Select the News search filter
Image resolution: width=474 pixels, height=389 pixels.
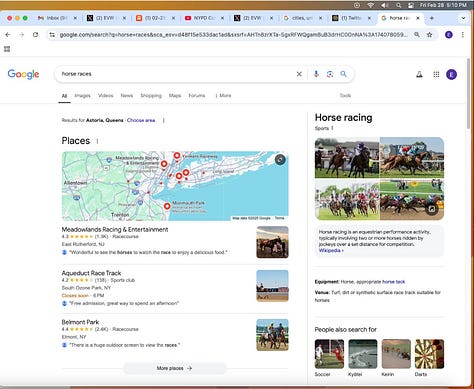(127, 96)
